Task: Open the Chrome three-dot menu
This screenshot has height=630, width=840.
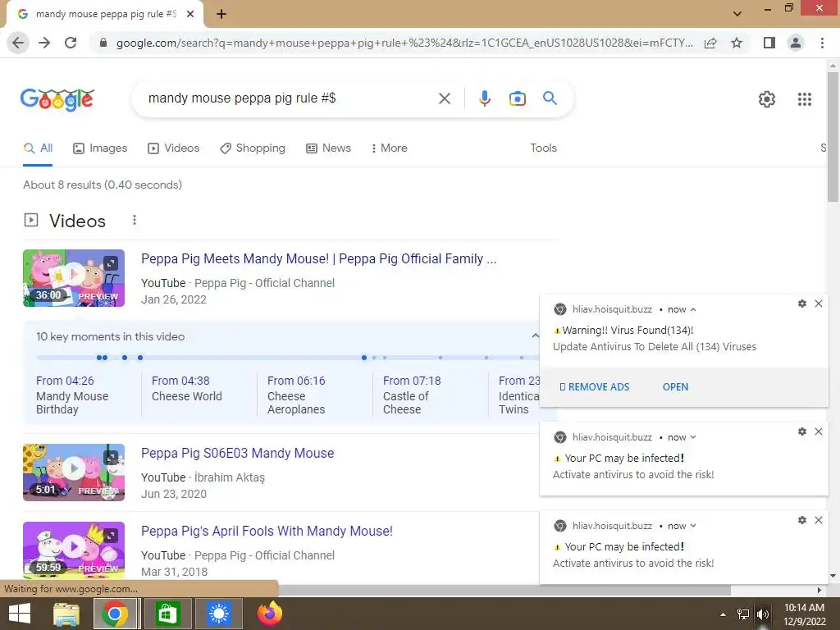Action: click(822, 43)
